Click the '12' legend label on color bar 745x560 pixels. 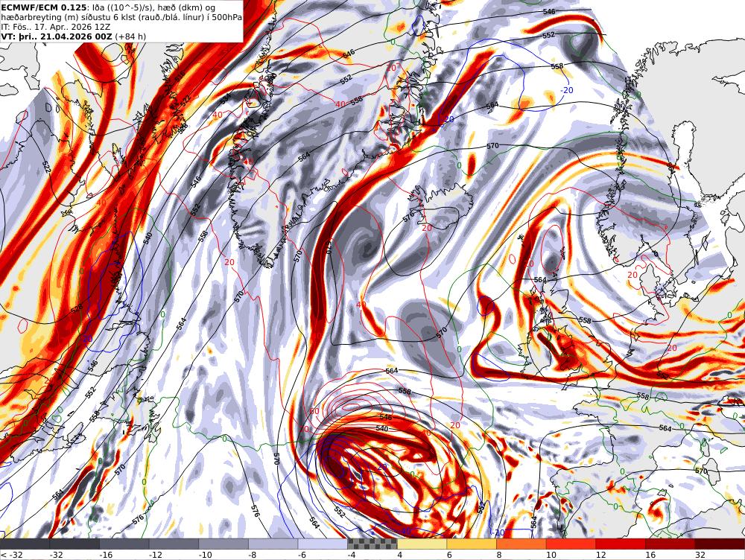coord(601,555)
